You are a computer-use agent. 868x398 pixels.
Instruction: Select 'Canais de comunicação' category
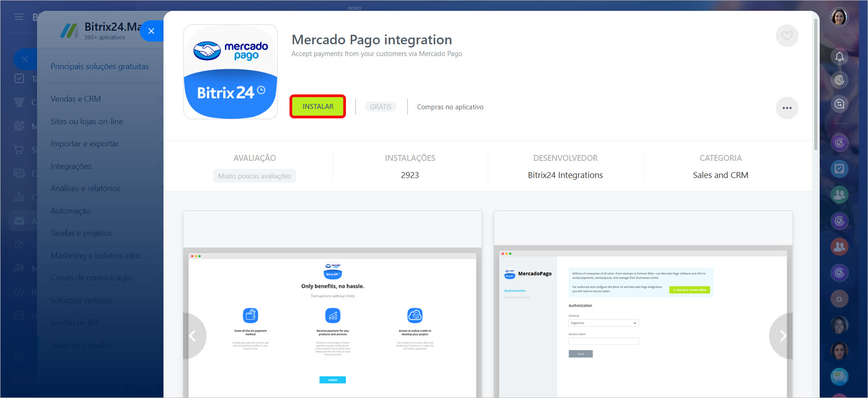(91, 278)
